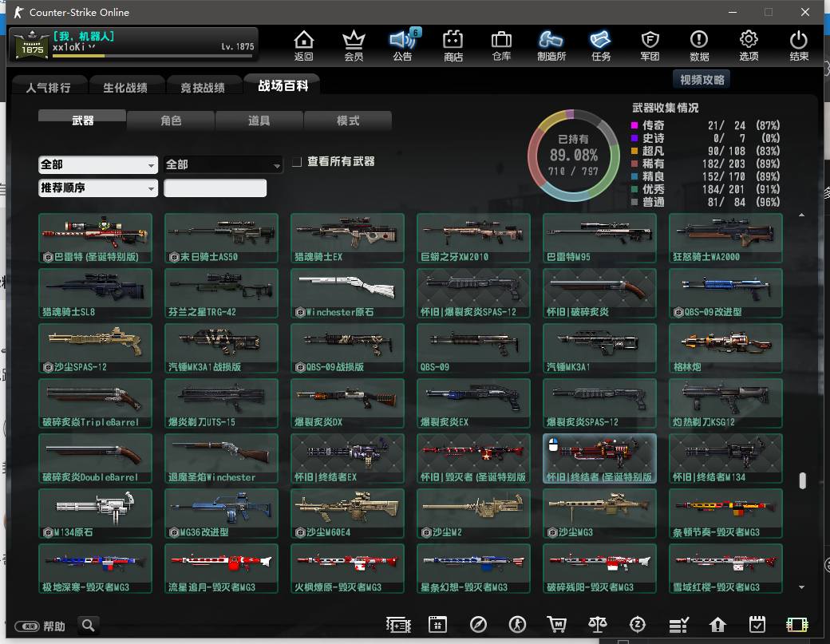Click the scroll down arrow of weapon list
Viewport: 830px width, 644px height.
tap(802, 587)
